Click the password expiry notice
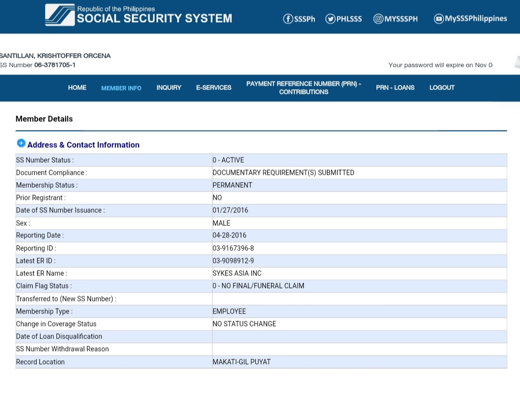The image size is (520, 420). tap(440, 65)
